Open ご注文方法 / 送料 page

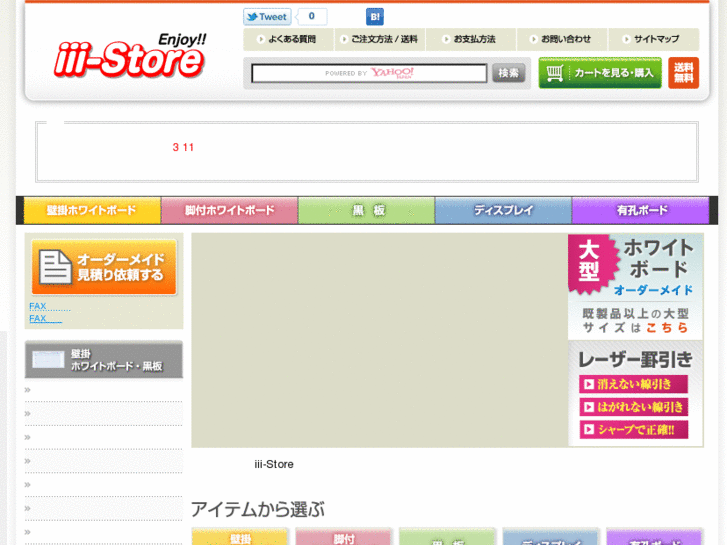[379, 39]
